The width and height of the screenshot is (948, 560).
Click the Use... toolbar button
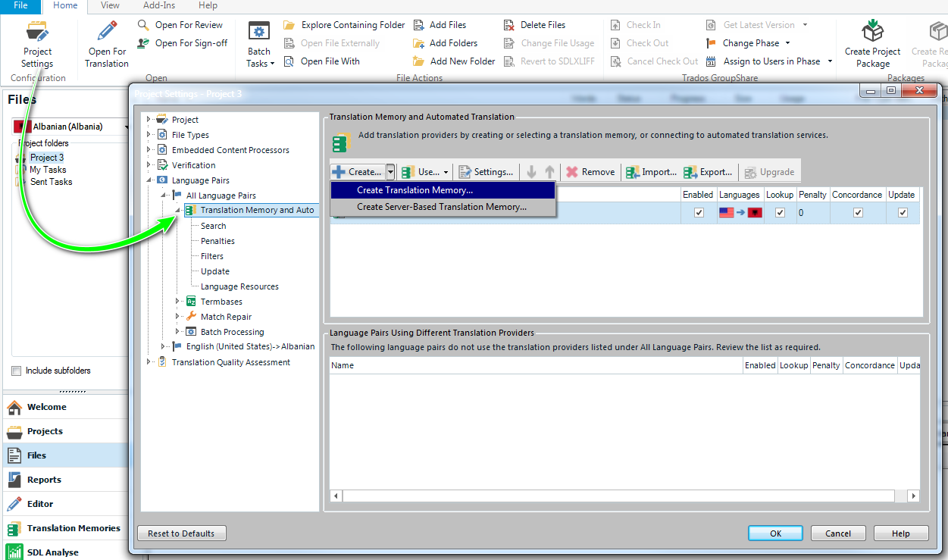click(425, 172)
